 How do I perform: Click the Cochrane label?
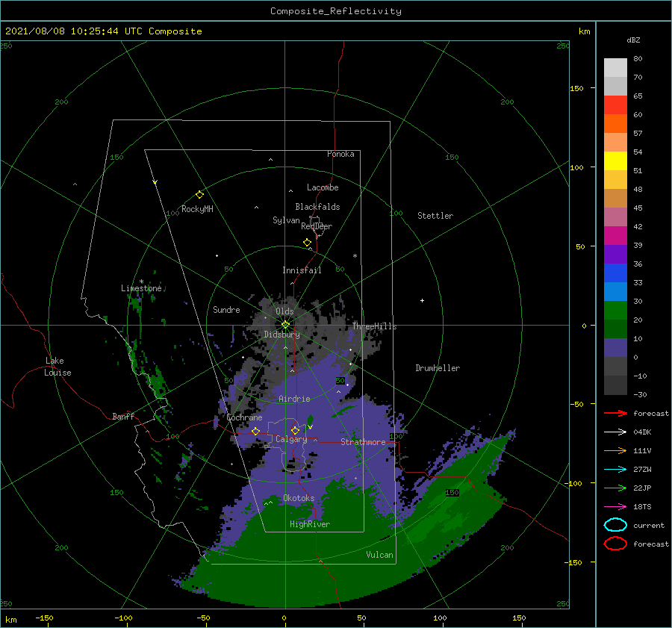(x=244, y=417)
